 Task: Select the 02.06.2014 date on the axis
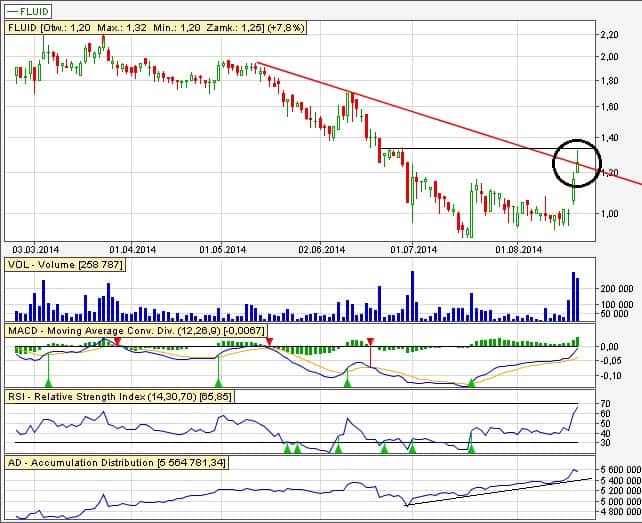(x=320, y=249)
